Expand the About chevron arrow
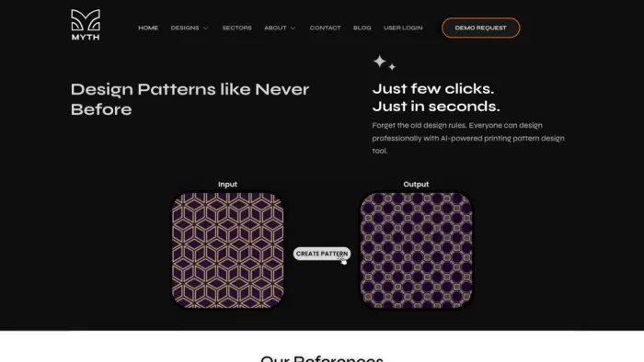This screenshot has height=362, width=644. coord(293,28)
